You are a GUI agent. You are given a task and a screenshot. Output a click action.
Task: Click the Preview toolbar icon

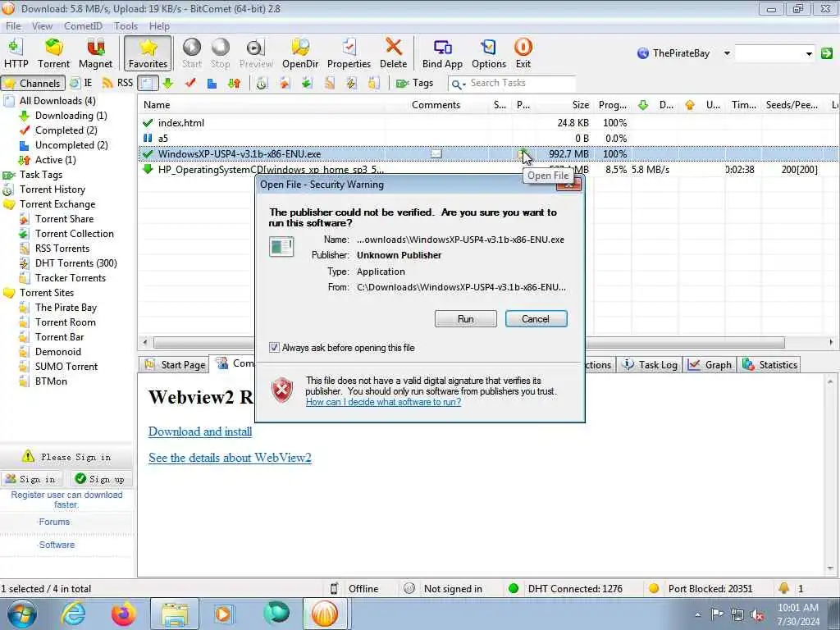pyautogui.click(x=256, y=53)
